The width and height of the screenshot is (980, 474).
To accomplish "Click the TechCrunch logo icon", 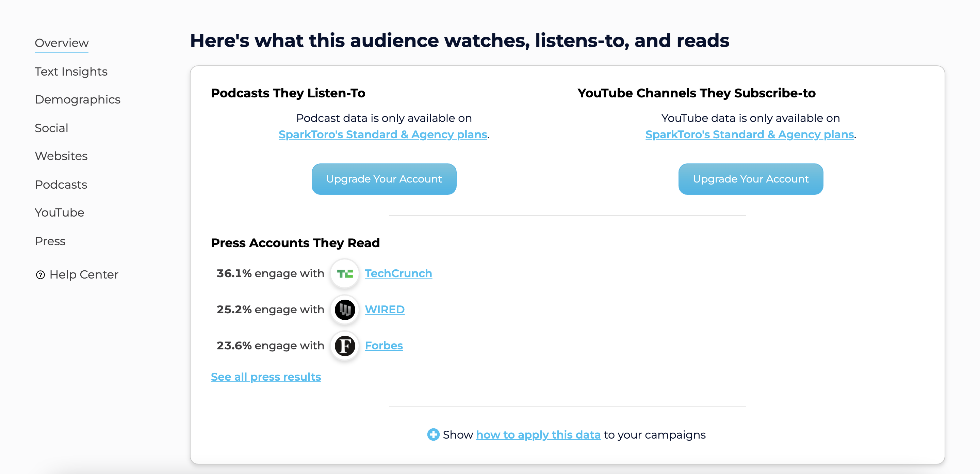I will coord(345,273).
